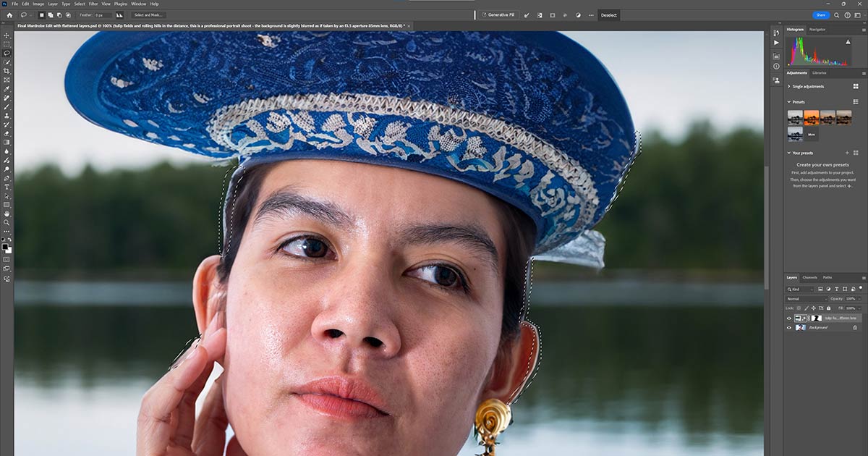Filter layers by type layers icon
Screen dimensions: 868x456
(836, 290)
